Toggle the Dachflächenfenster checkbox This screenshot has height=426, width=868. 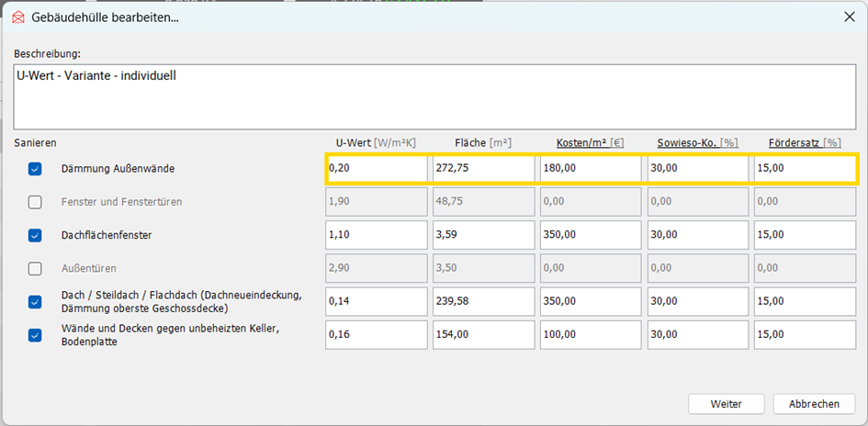point(35,235)
